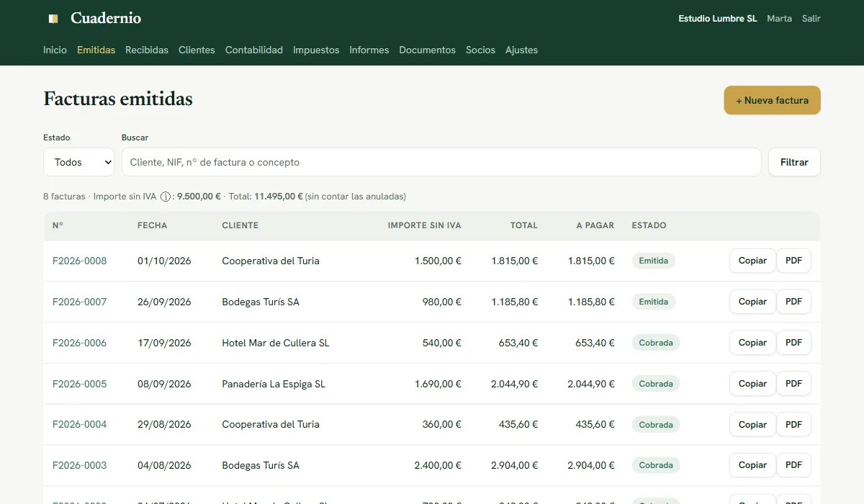
Task: Download PDF for invoice F2026-0003
Action: point(793,465)
